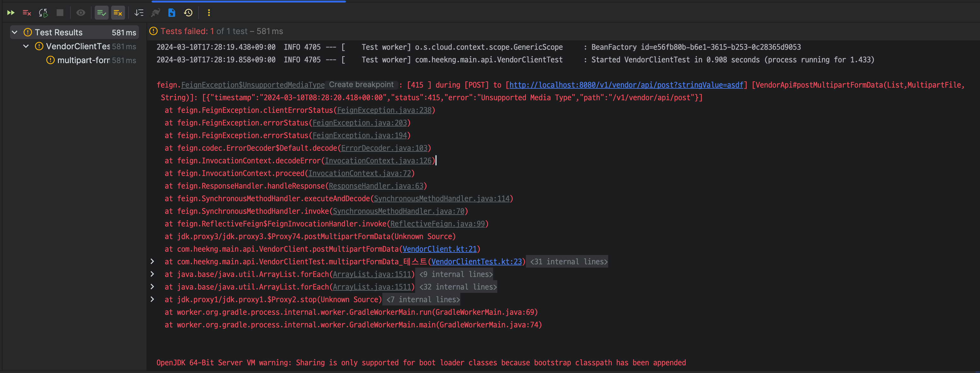Click the Rerun tests icon
Image resolution: width=980 pixels, height=373 pixels.
coord(11,13)
